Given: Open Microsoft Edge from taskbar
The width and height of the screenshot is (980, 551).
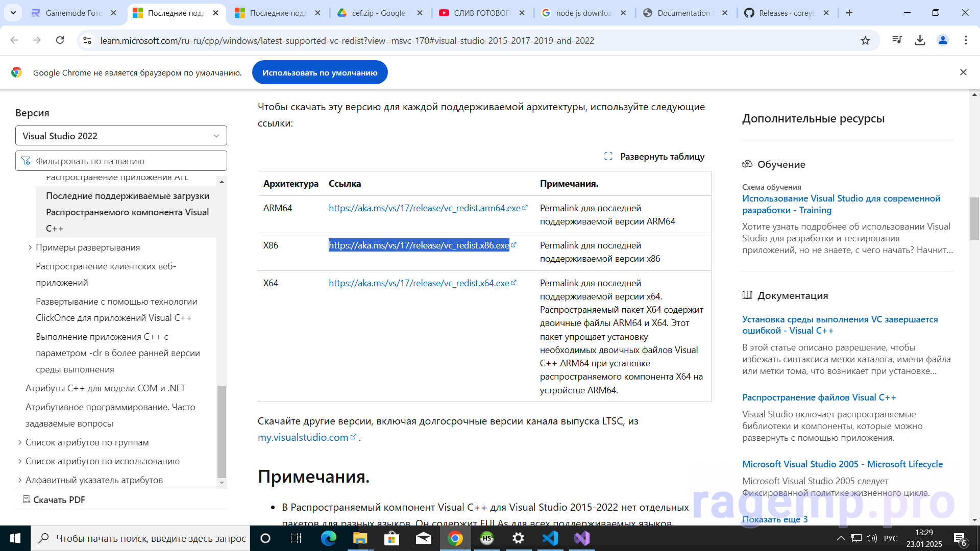Looking at the screenshot, I should coord(328,538).
